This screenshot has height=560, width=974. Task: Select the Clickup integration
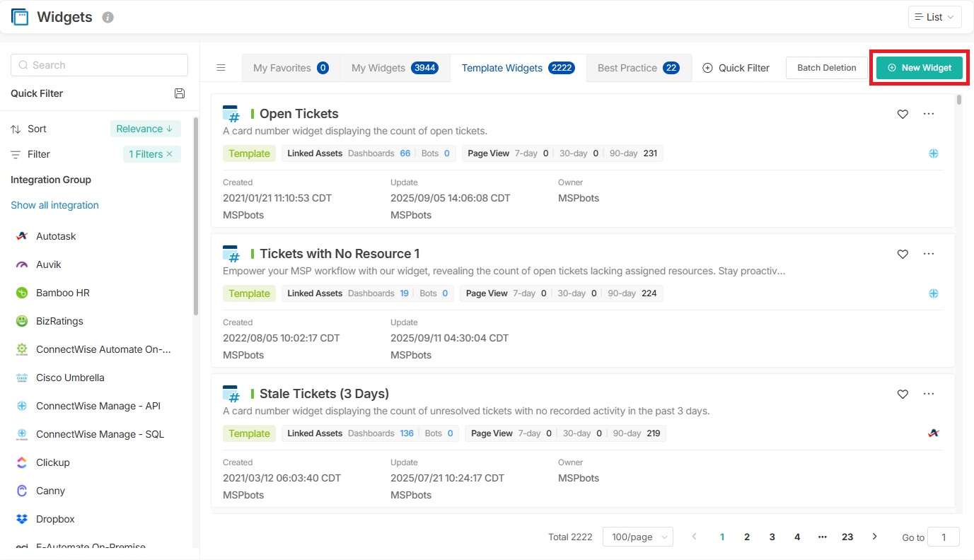click(x=53, y=462)
